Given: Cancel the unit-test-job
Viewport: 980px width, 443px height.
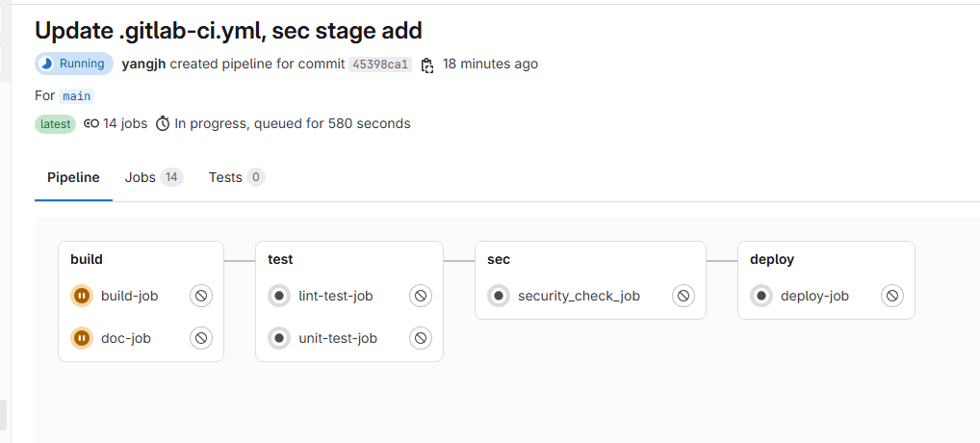Looking at the screenshot, I should click(x=421, y=338).
